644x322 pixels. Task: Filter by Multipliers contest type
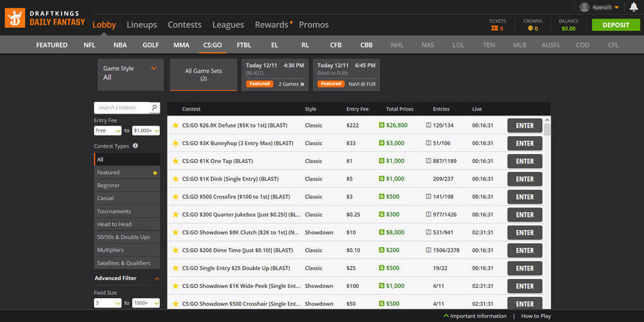pos(127,250)
